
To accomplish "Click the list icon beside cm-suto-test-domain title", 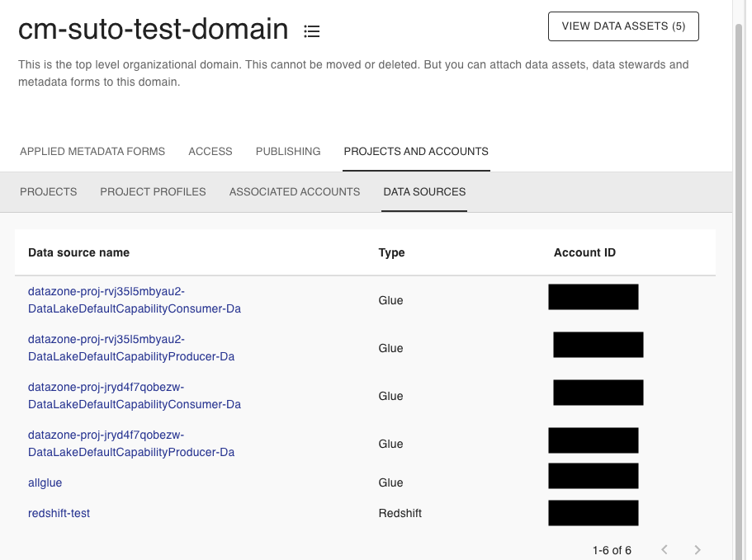I will [311, 31].
